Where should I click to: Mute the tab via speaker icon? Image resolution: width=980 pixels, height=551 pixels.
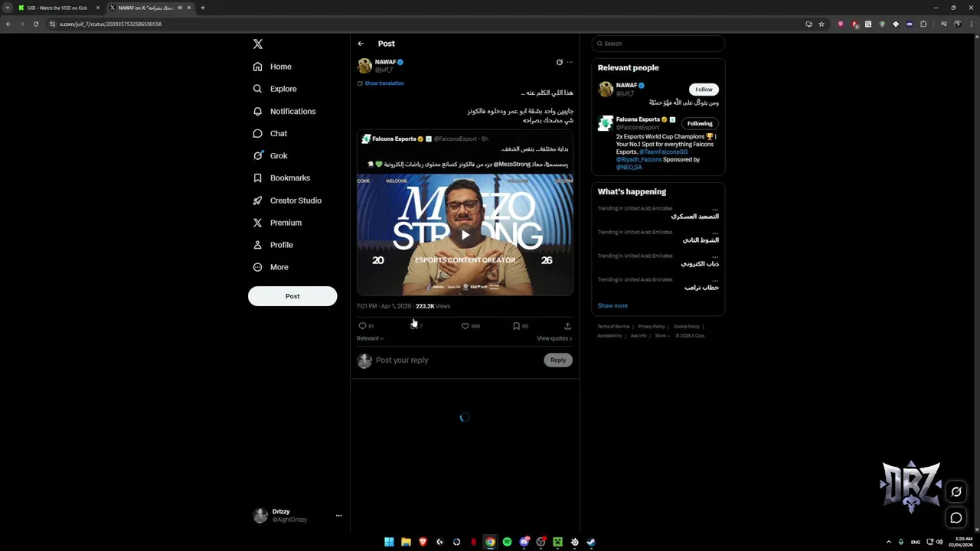click(x=180, y=8)
